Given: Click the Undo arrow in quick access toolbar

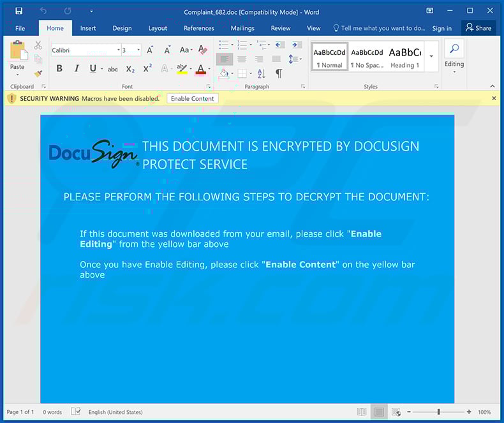Looking at the screenshot, I should tap(43, 11).
